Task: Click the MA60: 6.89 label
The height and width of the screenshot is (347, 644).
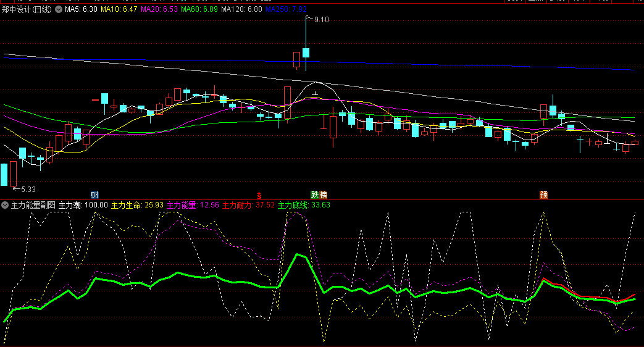Action: 199,9
